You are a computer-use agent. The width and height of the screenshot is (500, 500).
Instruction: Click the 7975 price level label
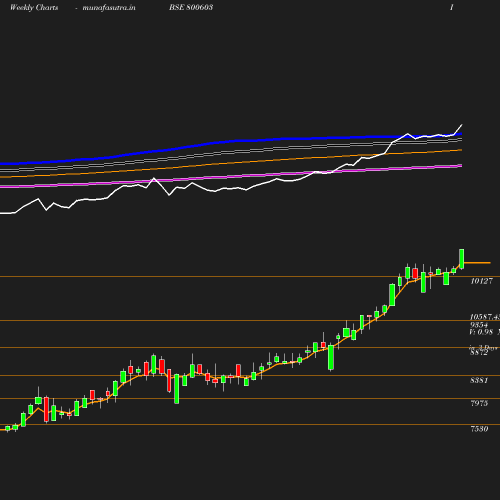(479, 403)
